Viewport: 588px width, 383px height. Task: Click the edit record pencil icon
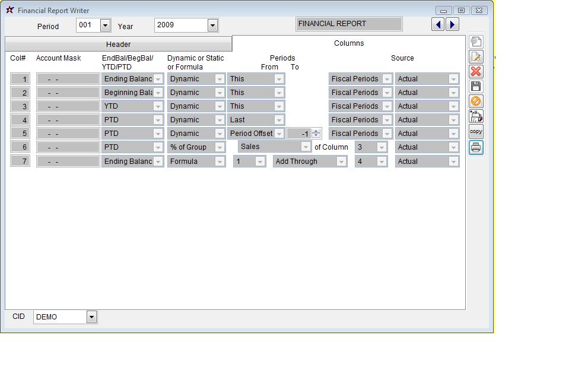coord(476,56)
